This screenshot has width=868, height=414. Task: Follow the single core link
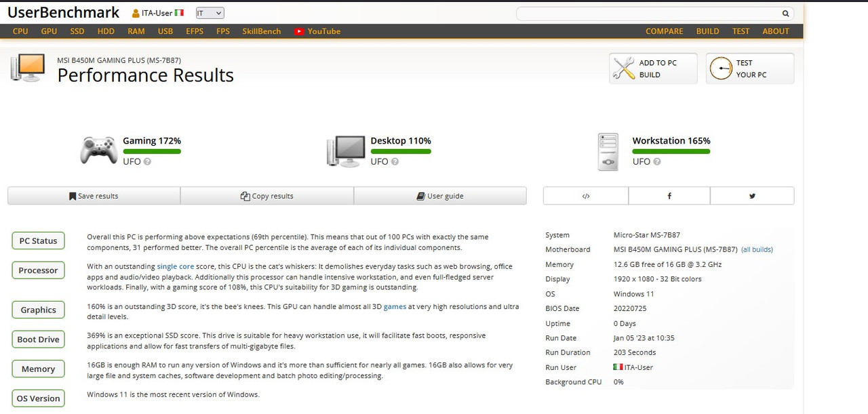coord(176,266)
